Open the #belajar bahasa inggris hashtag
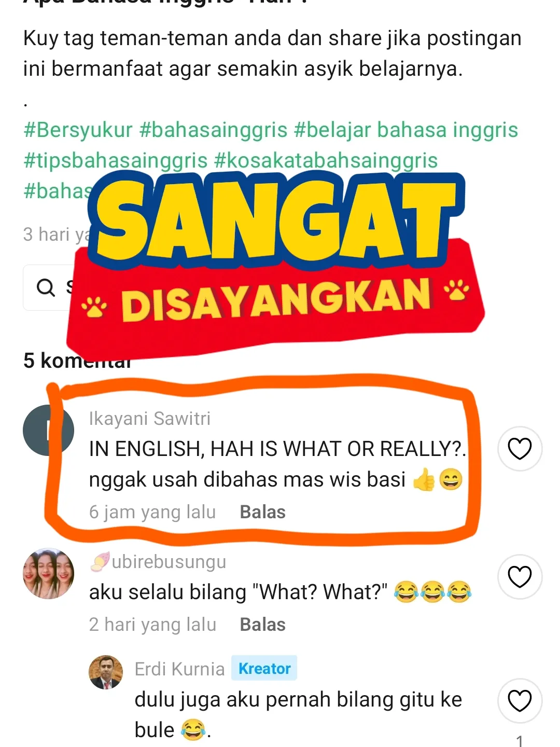Screen dimensions: 560x747 point(406,130)
